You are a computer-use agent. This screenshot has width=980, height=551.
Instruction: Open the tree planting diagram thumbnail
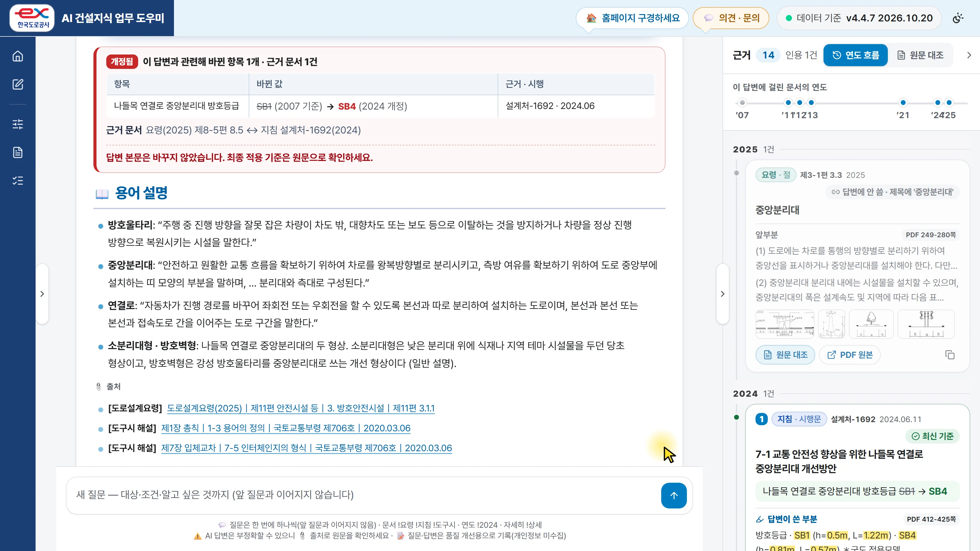coord(871,324)
